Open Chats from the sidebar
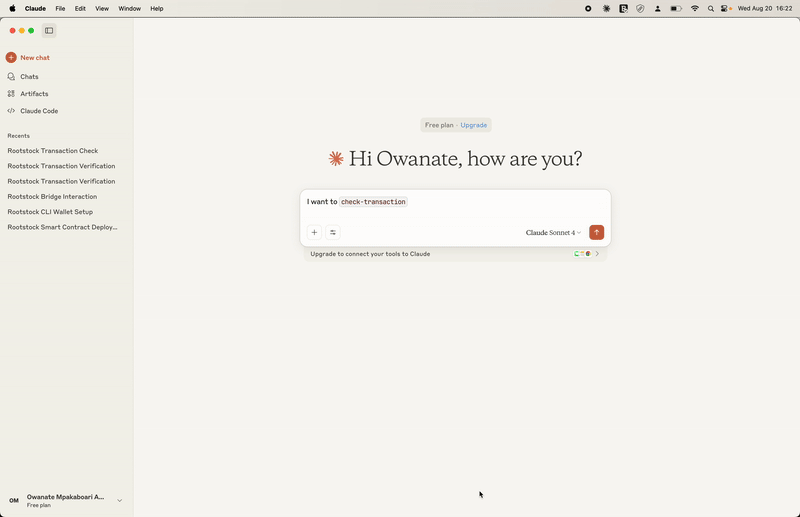Screen dimensions: 800x517 click(29, 76)
